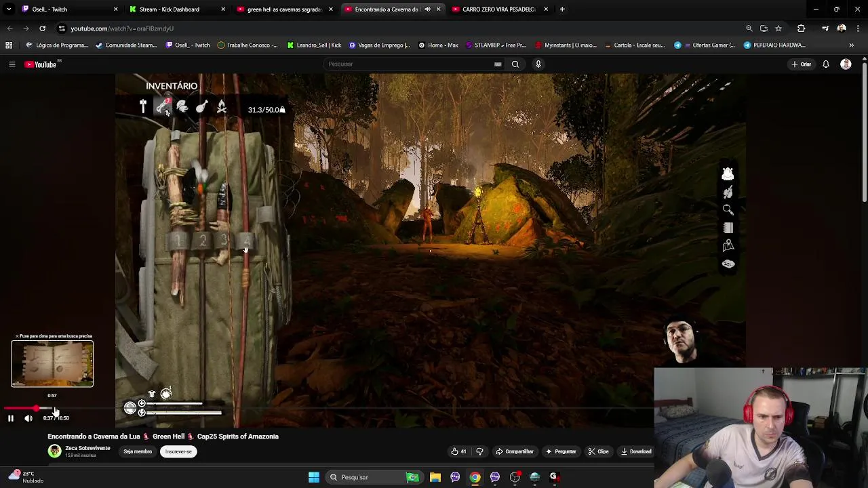This screenshot has height=488, width=868.
Task: Open the zoom magnifier icon in address bar
Action: (x=749, y=28)
